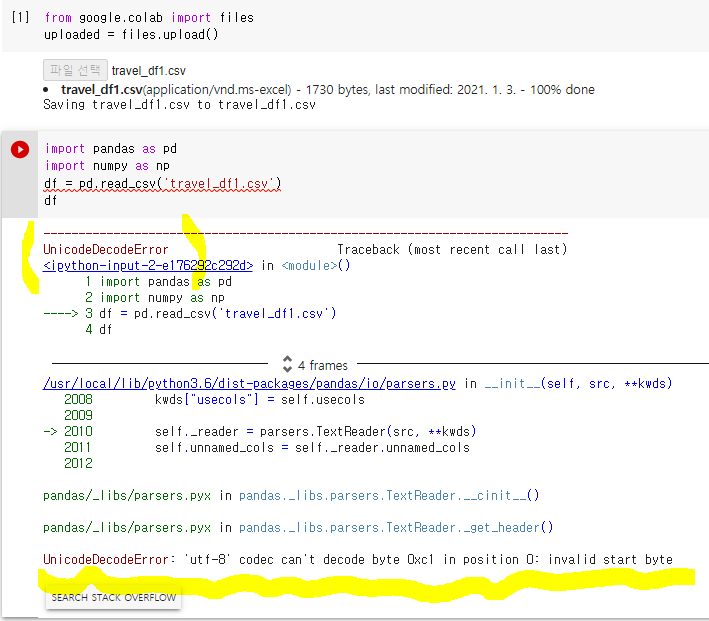Click the uploaded = files.upload() code line
The height and width of the screenshot is (621, 709).
(131, 35)
